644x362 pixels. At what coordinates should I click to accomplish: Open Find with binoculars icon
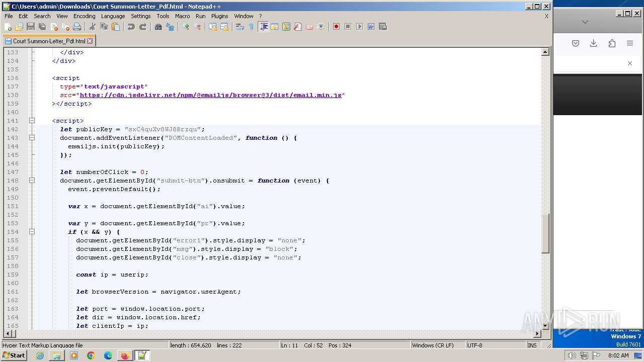(x=158, y=27)
